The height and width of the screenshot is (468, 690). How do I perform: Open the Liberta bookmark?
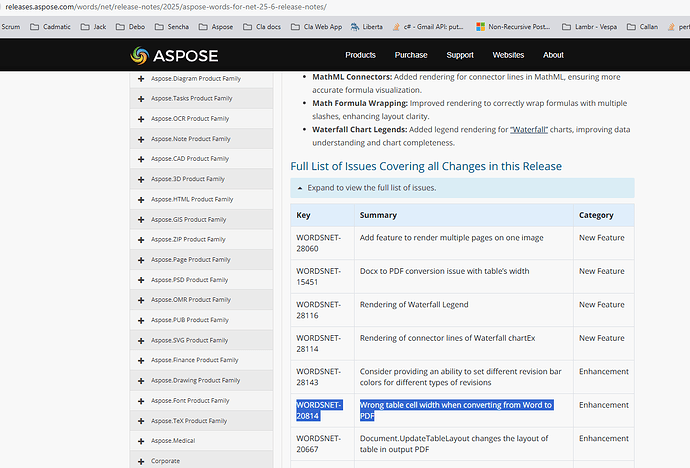click(x=367, y=27)
